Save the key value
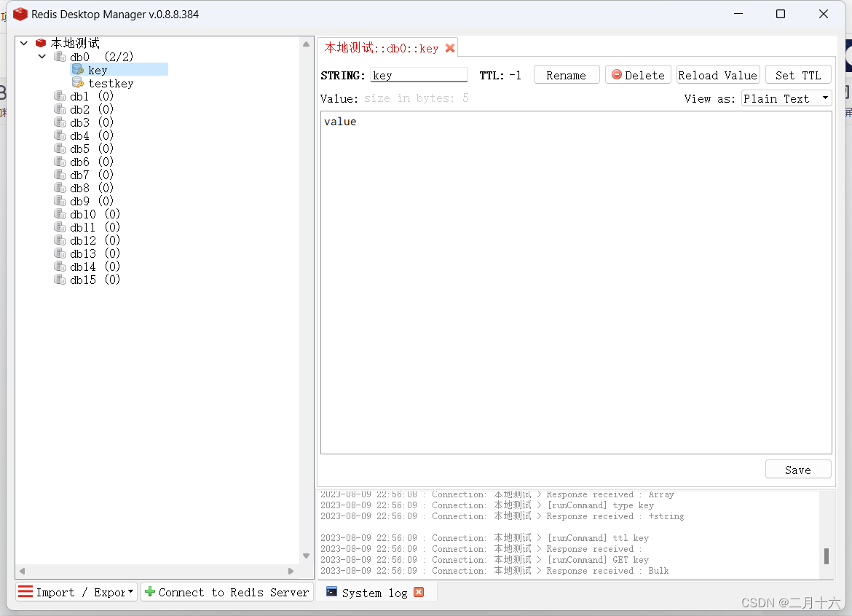Screen dimensions: 852x616 798,470
